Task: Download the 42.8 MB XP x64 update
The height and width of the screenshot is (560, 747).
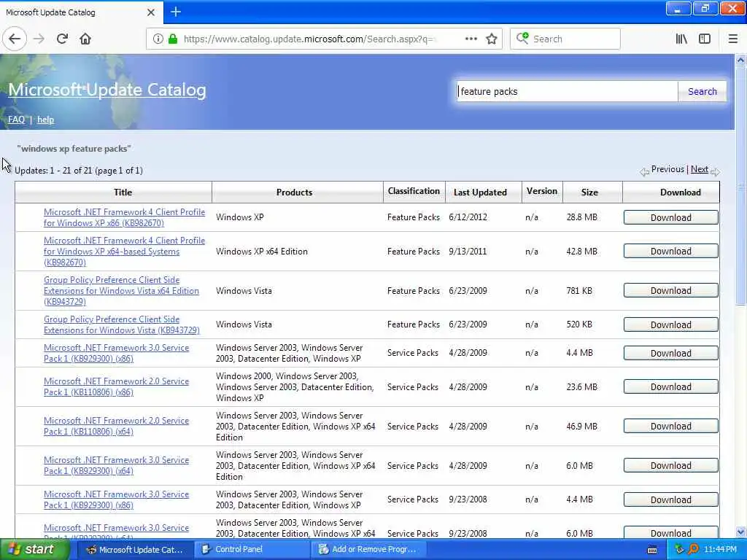Action: click(x=671, y=251)
